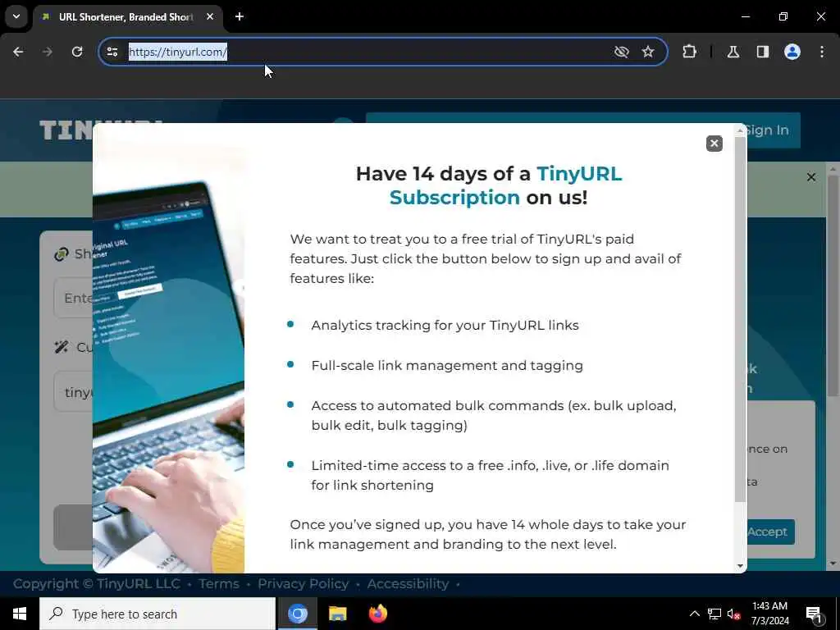Screen dimensions: 840x630
Task: Click the popup's vertical scrollbar thumb
Action: point(741,320)
